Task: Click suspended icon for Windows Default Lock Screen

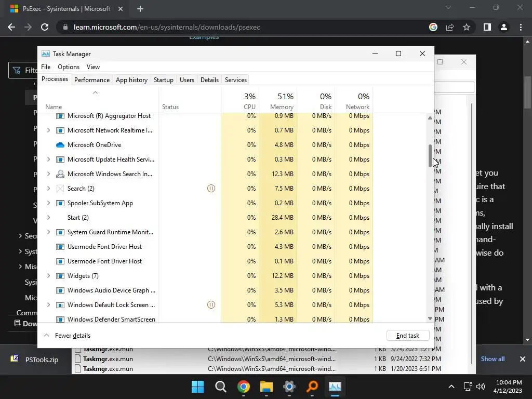Action: (x=211, y=304)
